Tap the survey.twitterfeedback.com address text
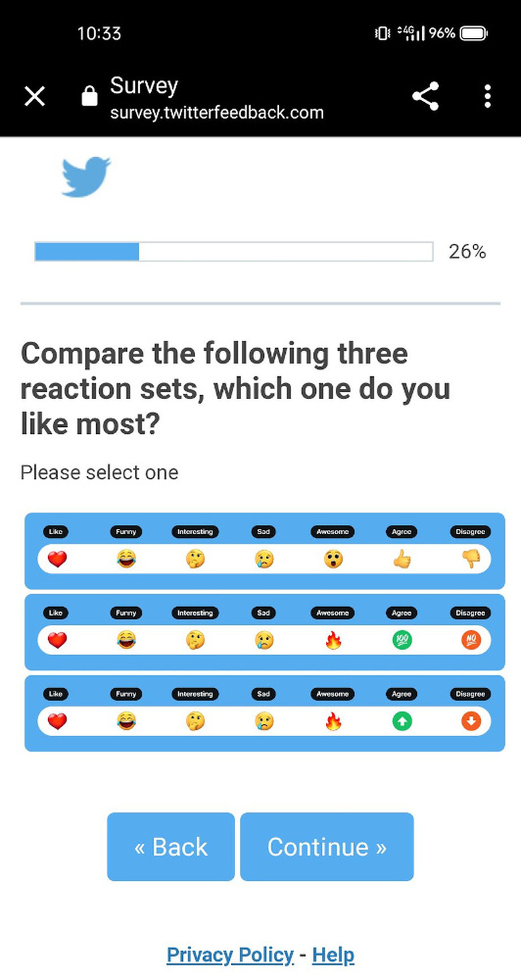 [216, 112]
